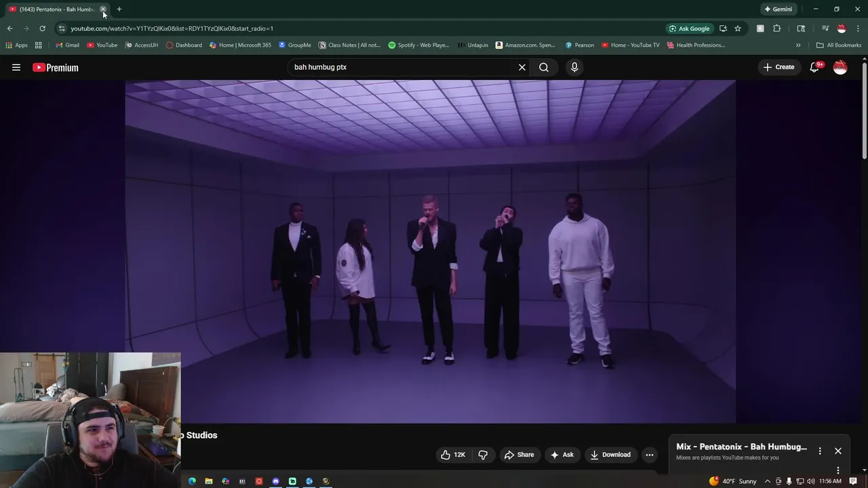The height and width of the screenshot is (488, 868).
Task: Open the weather widget 40°F Sunny
Action: point(733,481)
